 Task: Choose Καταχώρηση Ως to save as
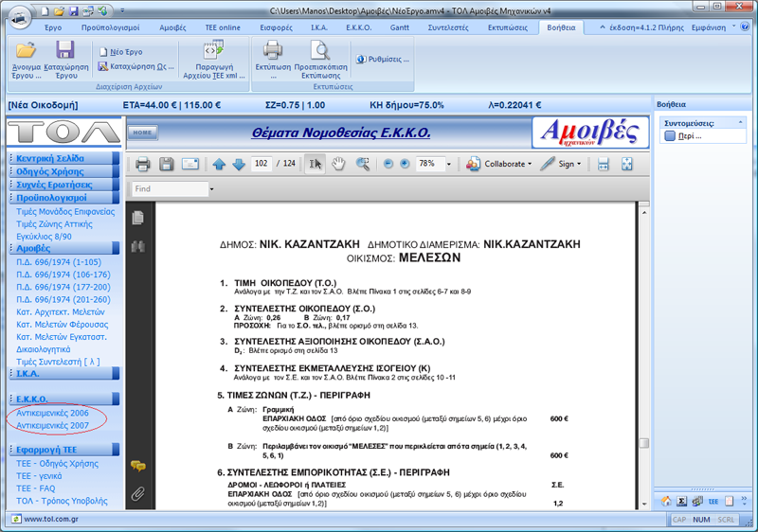[136, 66]
